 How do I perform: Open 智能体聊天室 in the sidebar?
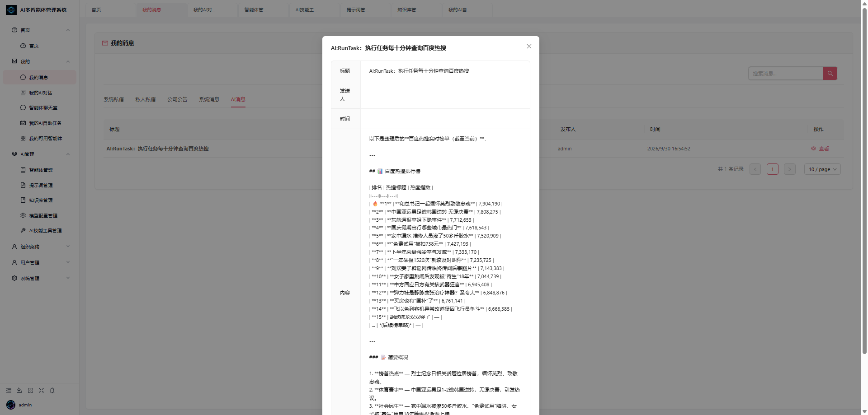(x=39, y=107)
